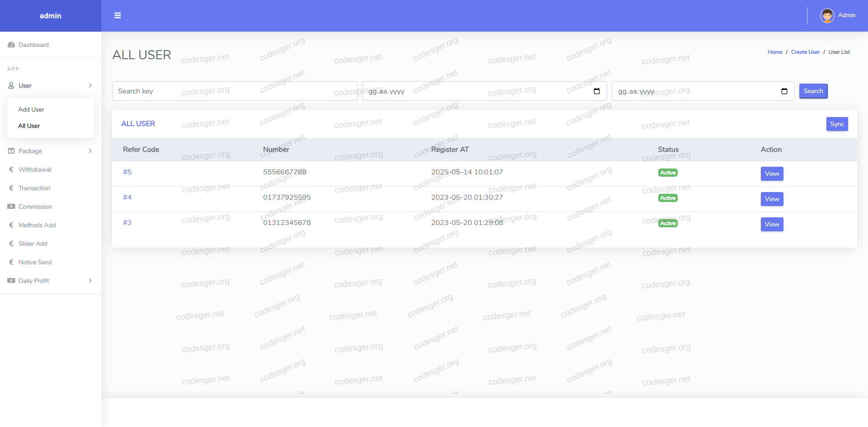The width and height of the screenshot is (868, 427).
Task: Click the euro icon beside Transaction
Action: (x=11, y=188)
